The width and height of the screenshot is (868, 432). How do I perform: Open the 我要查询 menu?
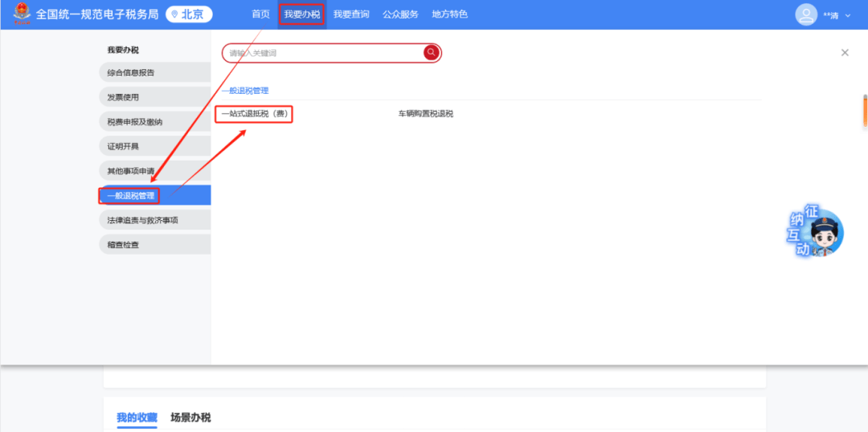[351, 14]
